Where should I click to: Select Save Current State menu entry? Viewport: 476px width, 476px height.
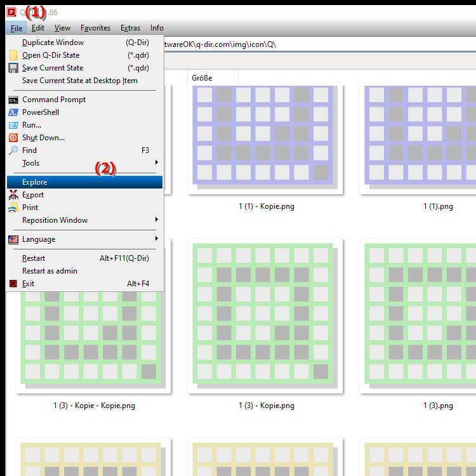84,68
